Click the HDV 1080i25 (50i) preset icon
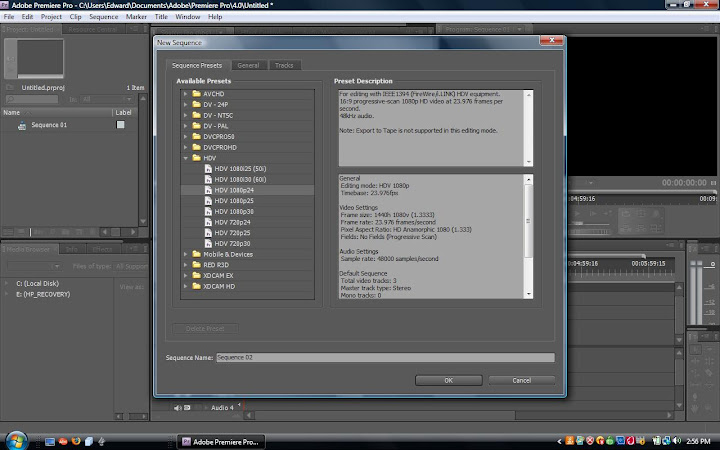Screen dimensions: 720x450 (208, 169)
